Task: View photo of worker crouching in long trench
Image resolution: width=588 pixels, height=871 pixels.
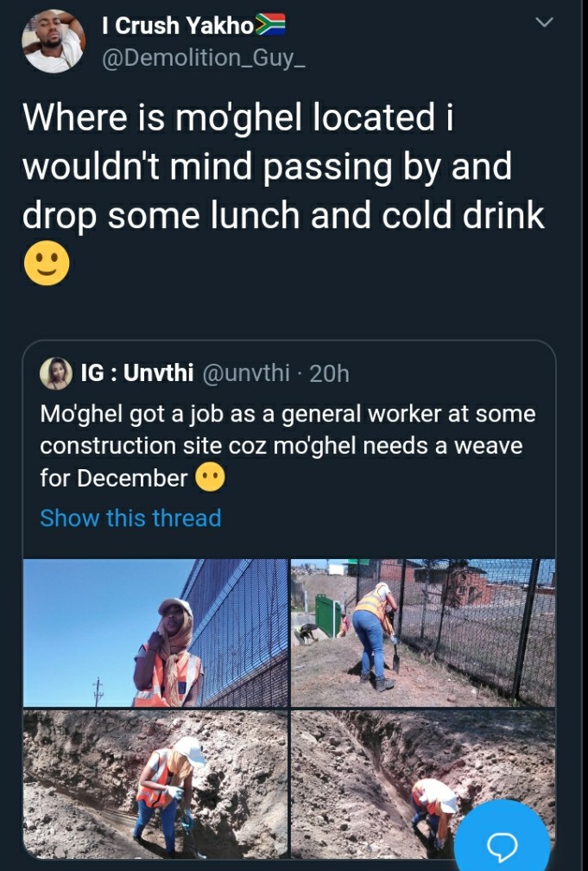Action: click(x=423, y=785)
